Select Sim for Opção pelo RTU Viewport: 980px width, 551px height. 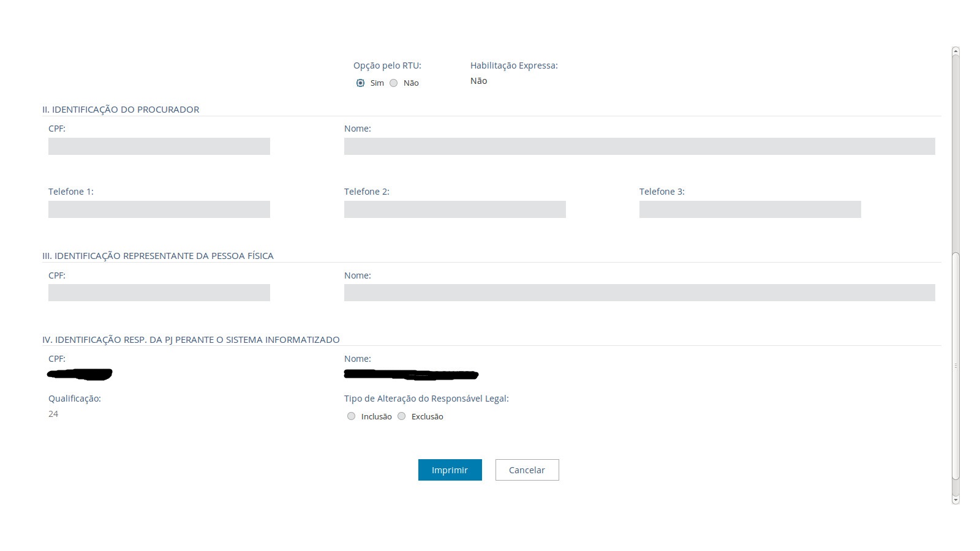tap(360, 83)
